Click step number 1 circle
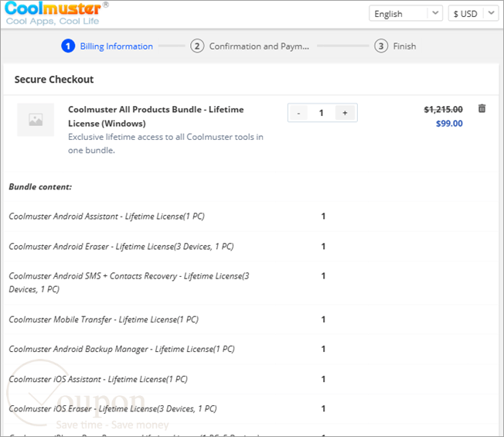 tap(68, 46)
